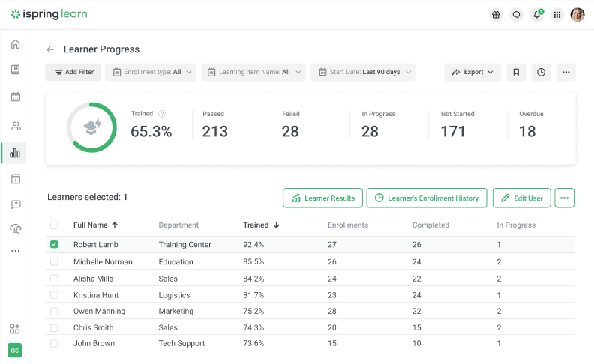Click the Tech Support department cell
The image size is (594, 364).
[181, 343]
